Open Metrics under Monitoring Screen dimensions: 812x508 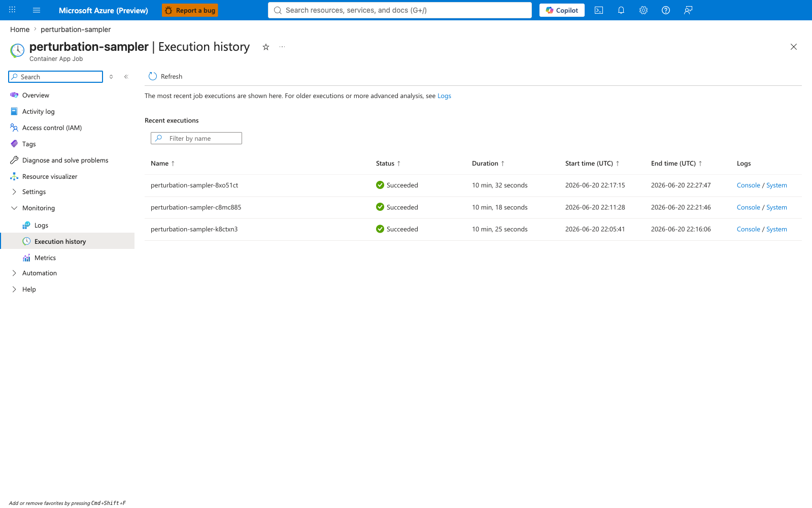45,258
